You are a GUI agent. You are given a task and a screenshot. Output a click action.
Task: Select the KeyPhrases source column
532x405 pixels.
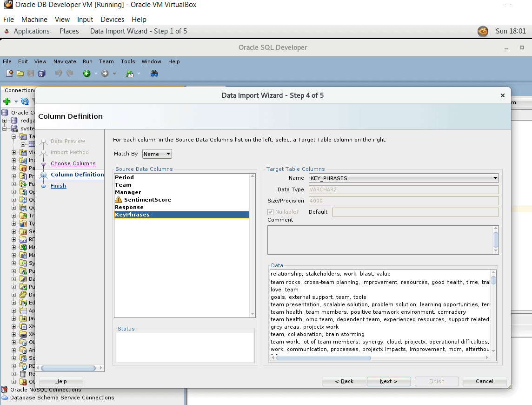182,215
